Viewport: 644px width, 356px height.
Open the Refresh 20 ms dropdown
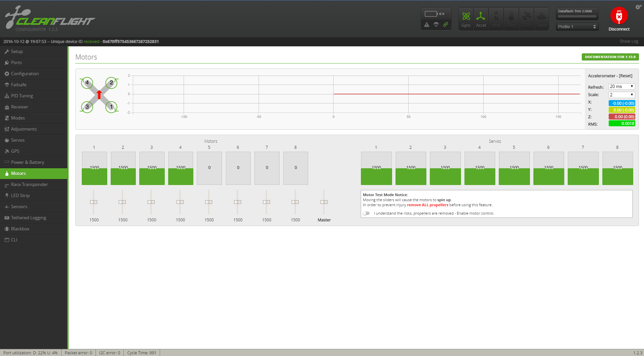(621, 86)
